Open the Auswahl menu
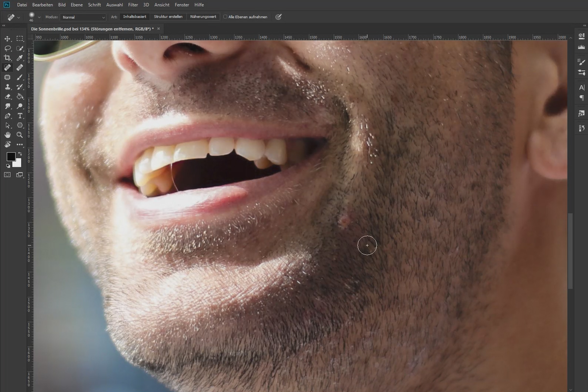This screenshot has height=392, width=588. pos(114,5)
